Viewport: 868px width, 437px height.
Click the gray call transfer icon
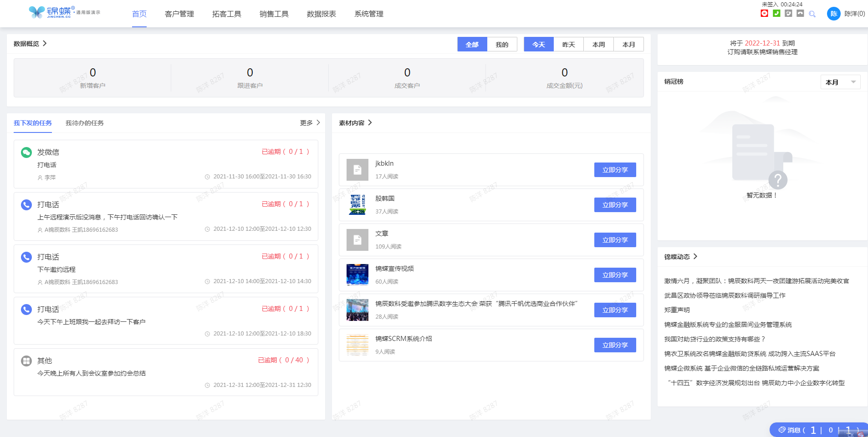tap(788, 14)
